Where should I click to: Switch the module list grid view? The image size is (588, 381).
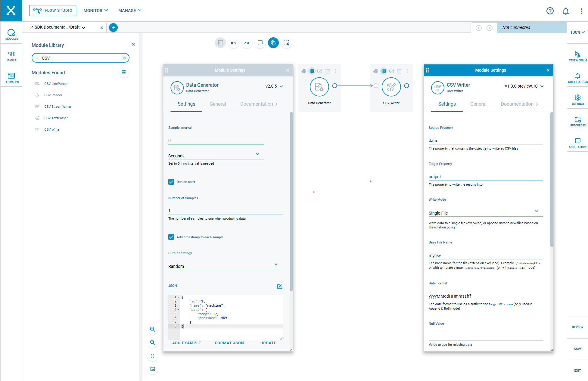(x=124, y=72)
